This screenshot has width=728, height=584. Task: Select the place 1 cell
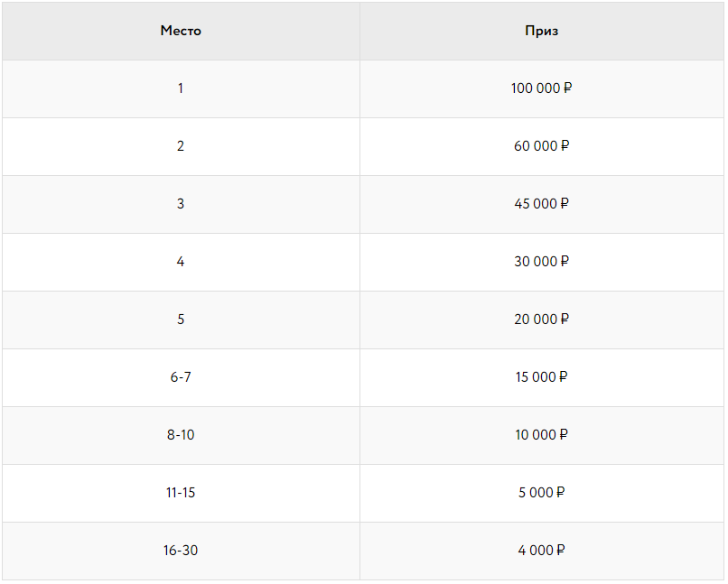pyautogui.click(x=181, y=88)
